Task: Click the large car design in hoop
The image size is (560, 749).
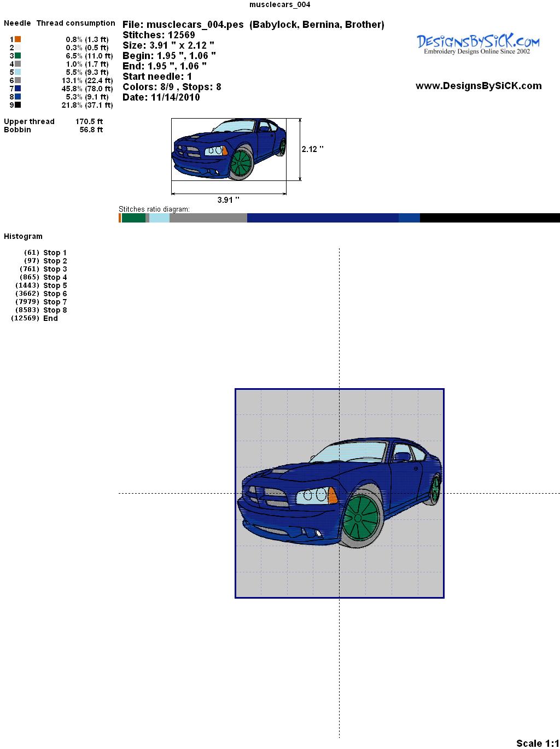Action: 339,493
